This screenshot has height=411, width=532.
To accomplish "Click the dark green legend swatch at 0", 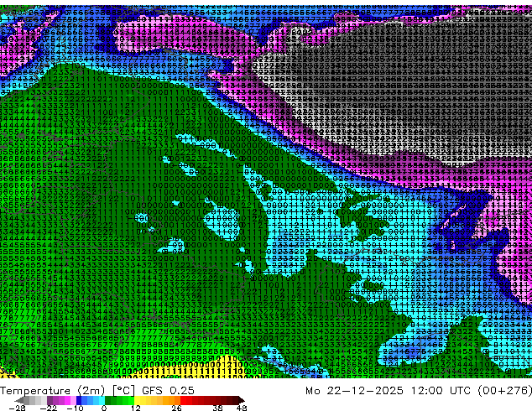I will 108,400.
